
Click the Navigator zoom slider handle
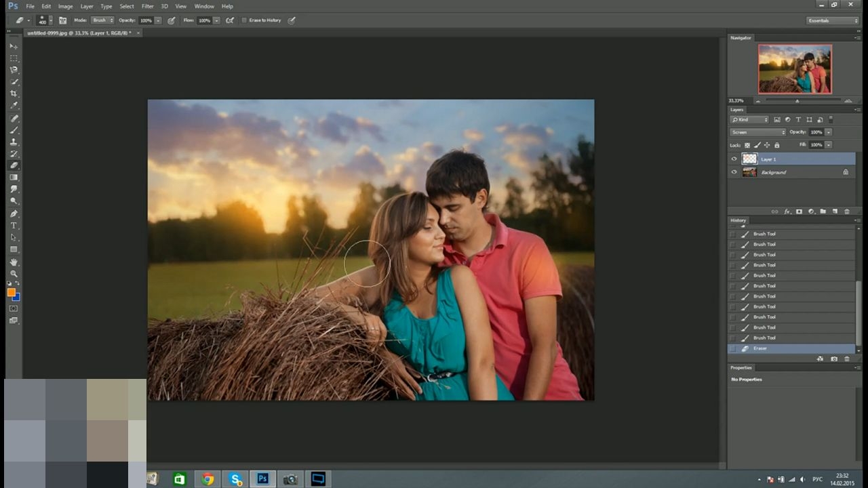click(x=797, y=101)
